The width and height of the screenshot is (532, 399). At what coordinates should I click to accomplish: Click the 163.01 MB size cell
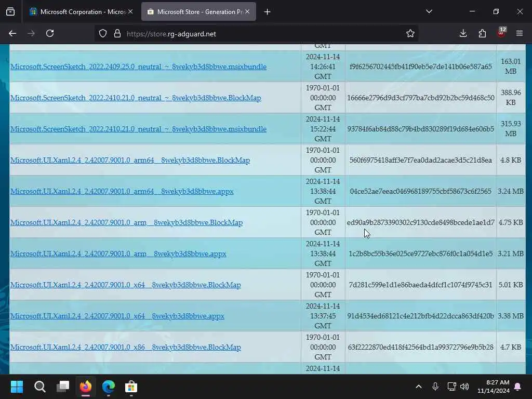(x=511, y=66)
